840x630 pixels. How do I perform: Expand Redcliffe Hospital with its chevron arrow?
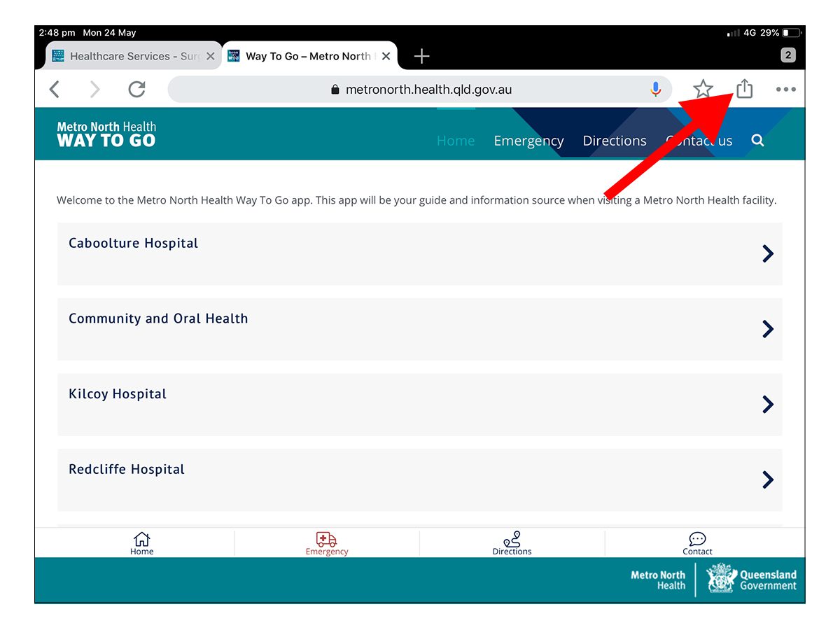click(x=768, y=479)
